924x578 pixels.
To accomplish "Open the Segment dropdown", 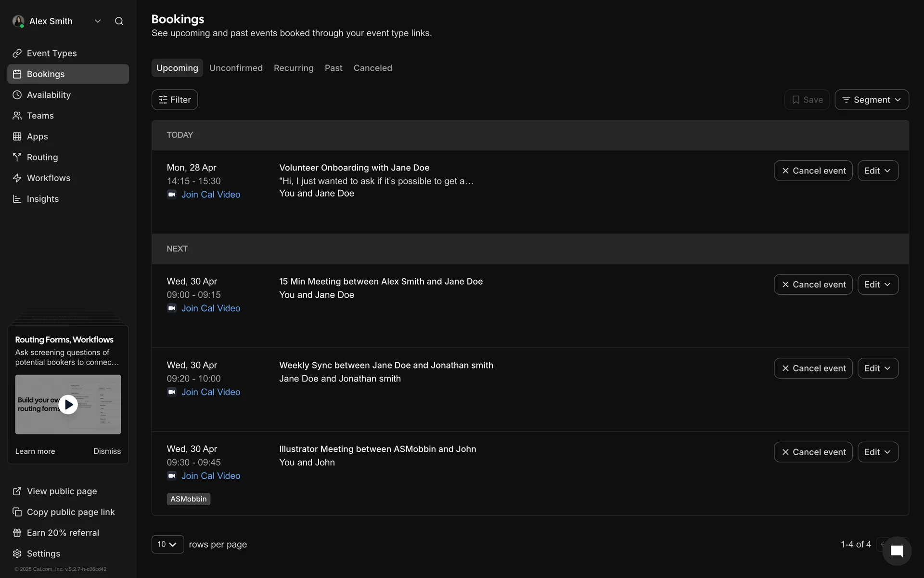I will pos(871,100).
